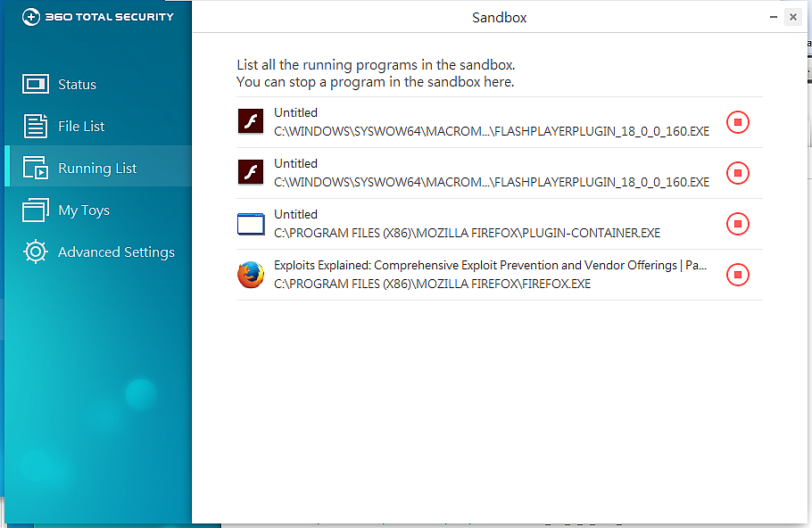Open the Status section in sidebar
This screenshot has width=812, height=528.
point(98,84)
